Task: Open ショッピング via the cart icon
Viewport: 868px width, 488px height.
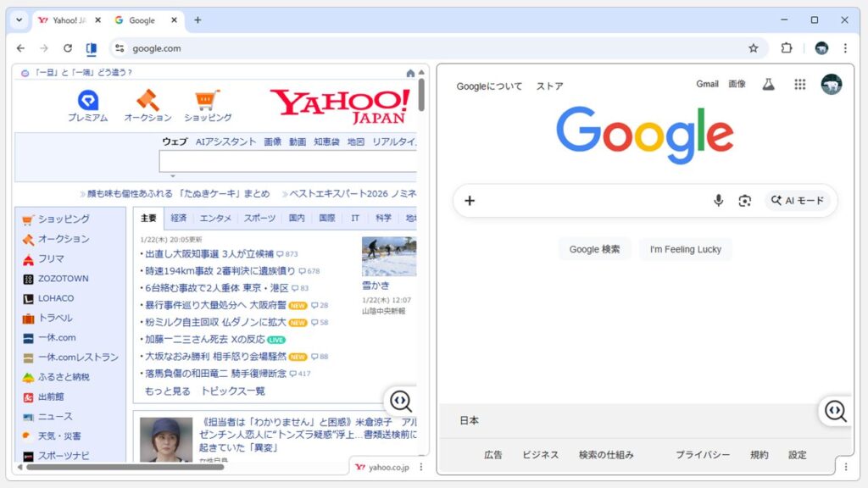Action: (26, 219)
